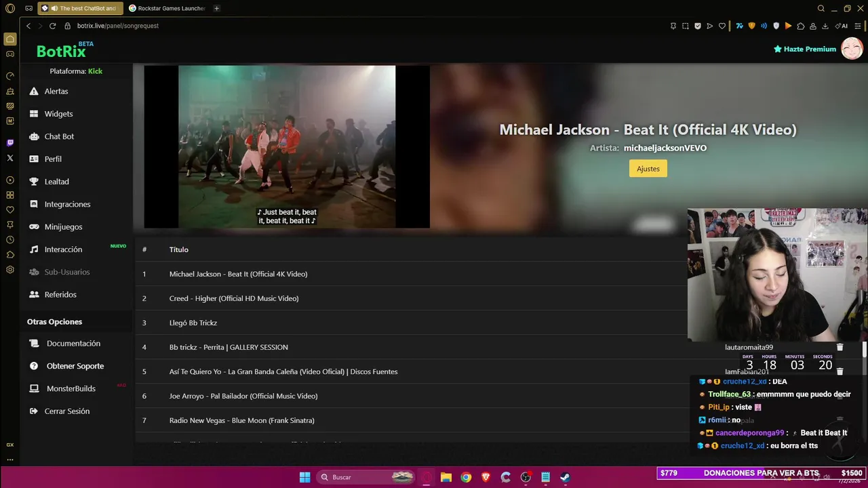Click the yellow Ajustes button

tap(648, 169)
